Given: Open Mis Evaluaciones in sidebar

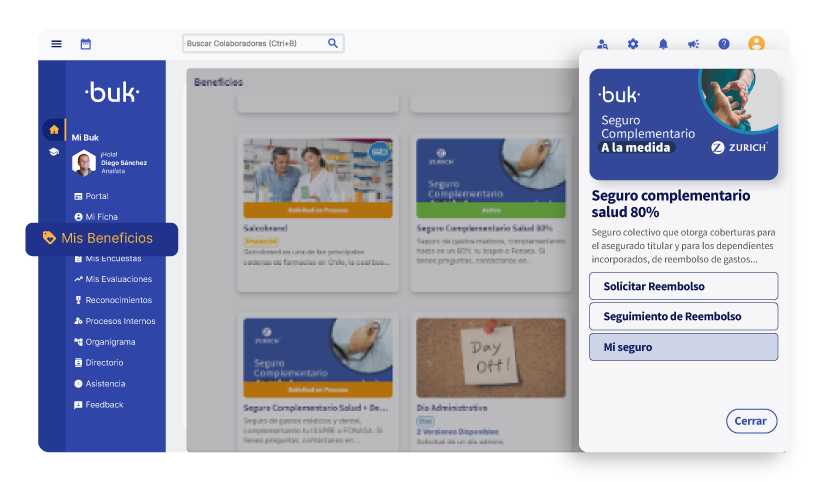Looking at the screenshot, I should click(x=113, y=279).
